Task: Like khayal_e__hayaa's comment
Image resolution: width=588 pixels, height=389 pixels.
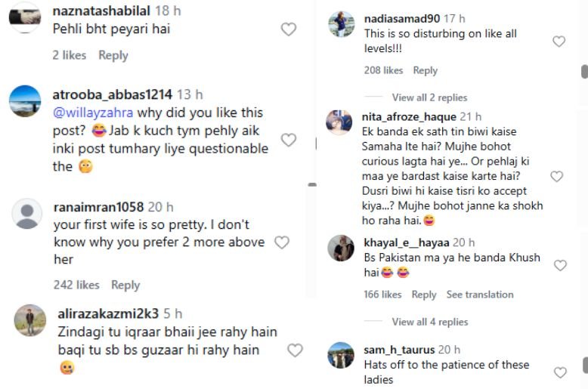Action: [560, 265]
